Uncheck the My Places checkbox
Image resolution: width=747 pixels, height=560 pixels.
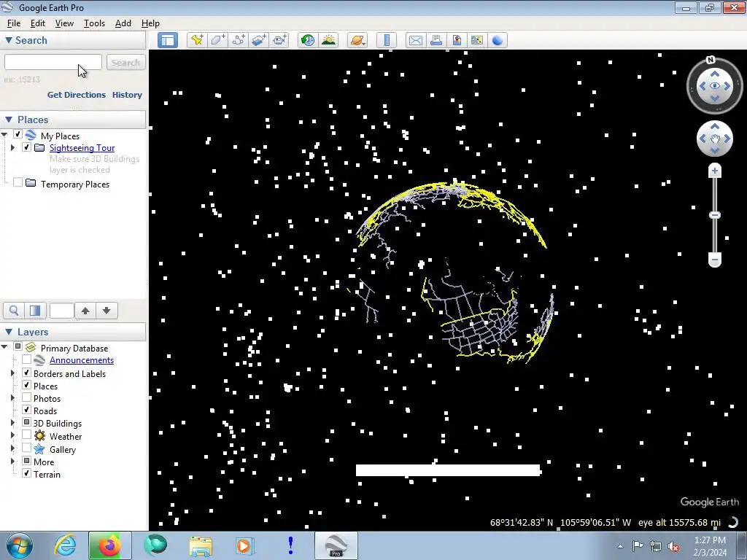18,134
